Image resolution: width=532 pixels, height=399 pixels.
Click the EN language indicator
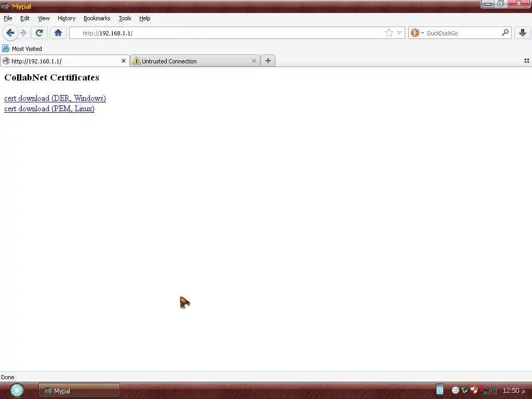[x=440, y=390]
